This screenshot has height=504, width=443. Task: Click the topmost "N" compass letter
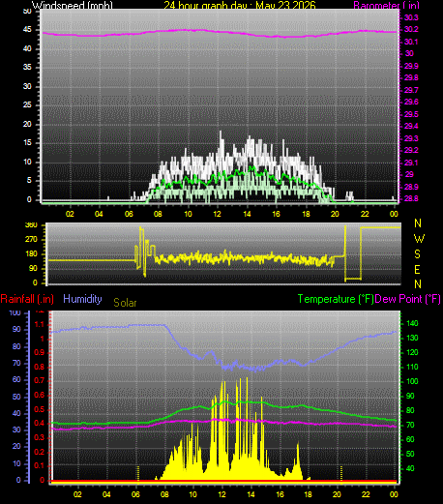[x=418, y=223]
